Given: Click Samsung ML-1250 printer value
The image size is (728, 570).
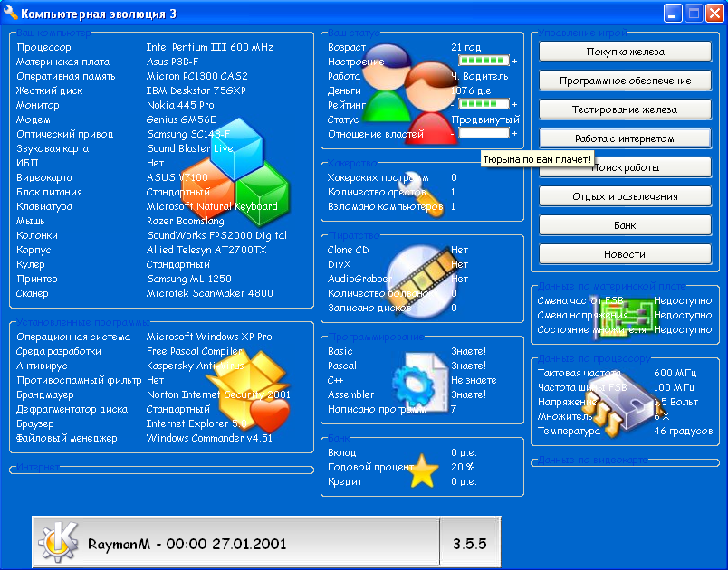Looking at the screenshot, I should 189,279.
